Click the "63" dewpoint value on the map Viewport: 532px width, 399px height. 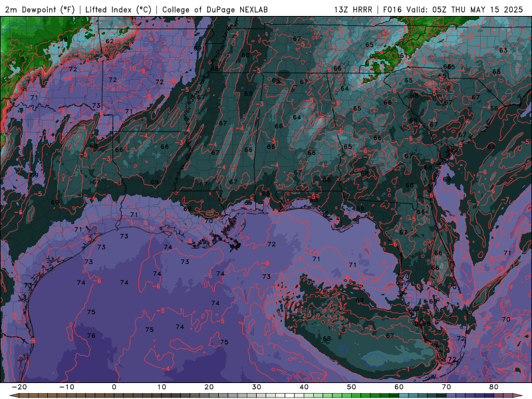(x=503, y=51)
